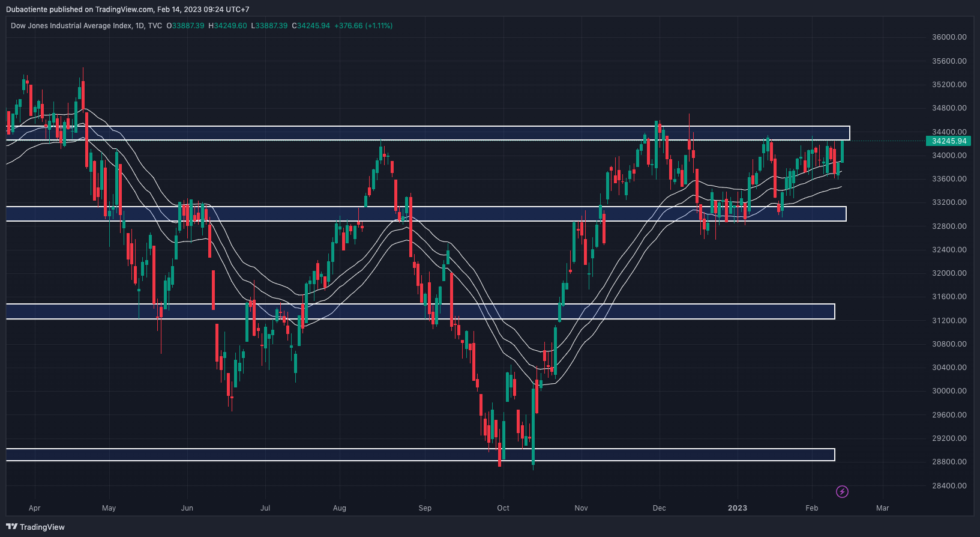Viewport: 980px width, 537px height.
Task: Click the Jun label on time axis
Action: 187,508
